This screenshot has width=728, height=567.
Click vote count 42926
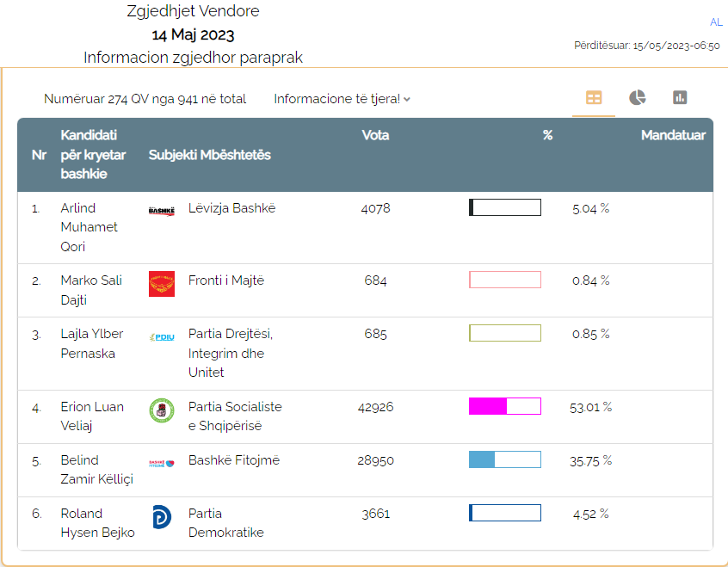(x=375, y=407)
